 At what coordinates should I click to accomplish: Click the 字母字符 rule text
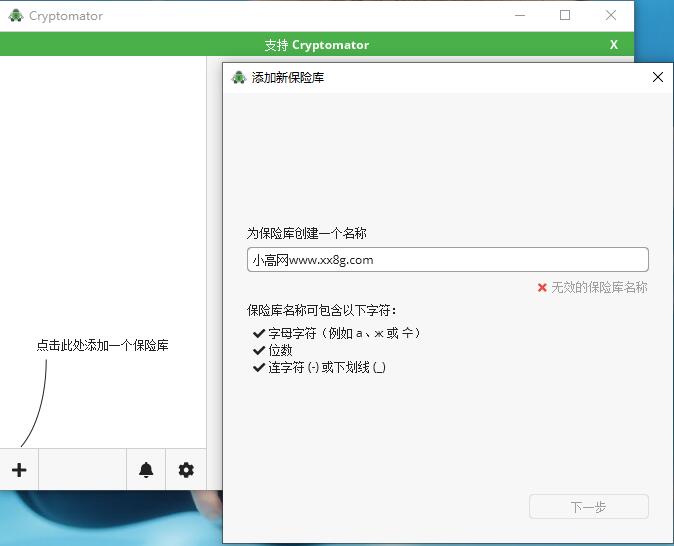tap(344, 333)
